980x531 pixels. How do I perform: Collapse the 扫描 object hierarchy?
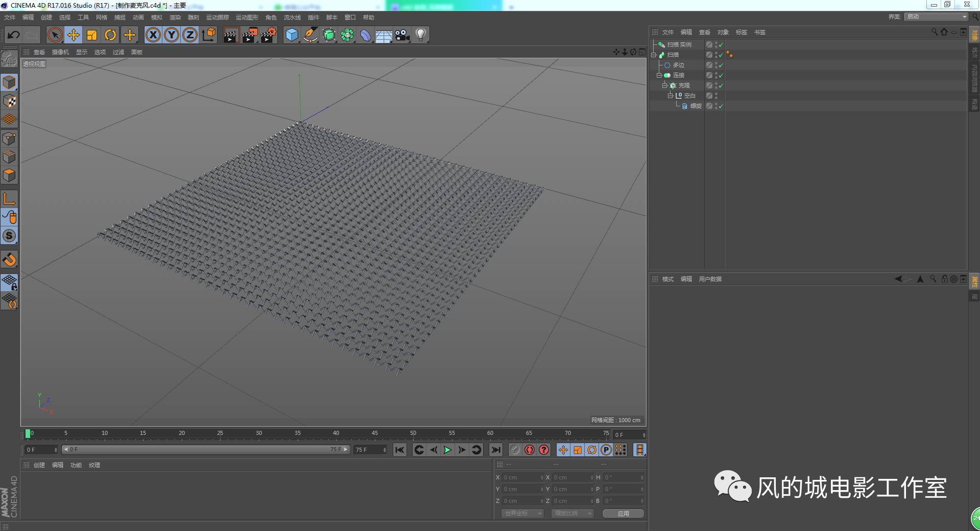tap(654, 55)
